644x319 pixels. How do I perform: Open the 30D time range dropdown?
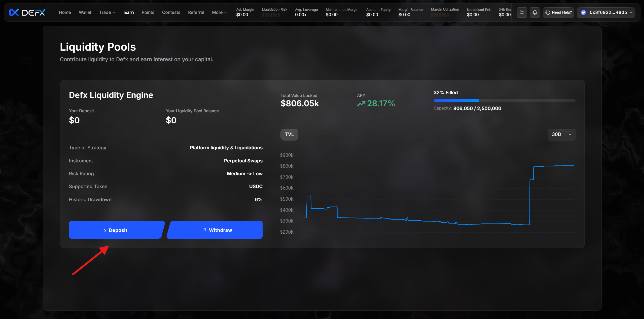coord(561,134)
